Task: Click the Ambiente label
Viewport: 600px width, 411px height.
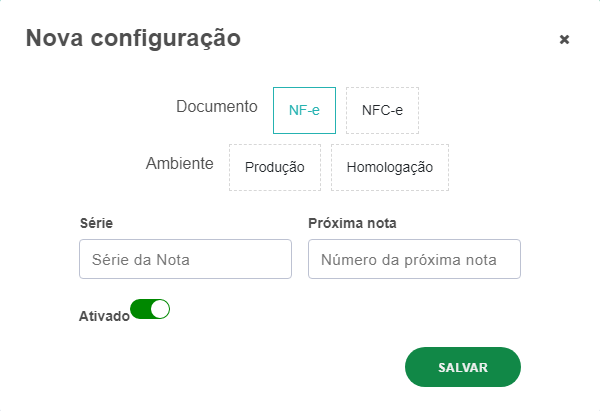Action: tap(179, 163)
